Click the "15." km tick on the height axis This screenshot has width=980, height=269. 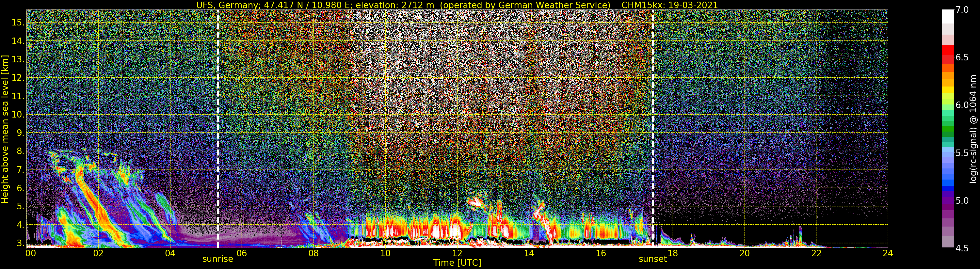(x=18, y=23)
